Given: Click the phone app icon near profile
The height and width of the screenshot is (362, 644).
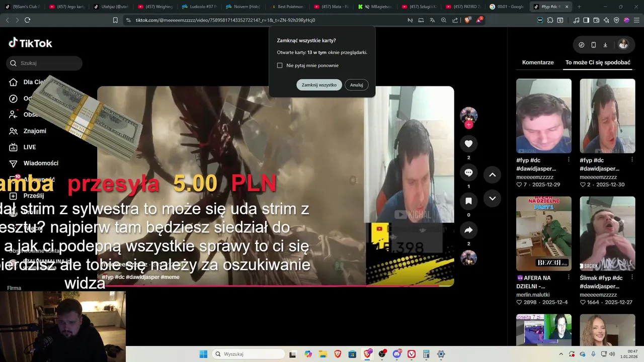Looking at the screenshot, I should point(594,45).
